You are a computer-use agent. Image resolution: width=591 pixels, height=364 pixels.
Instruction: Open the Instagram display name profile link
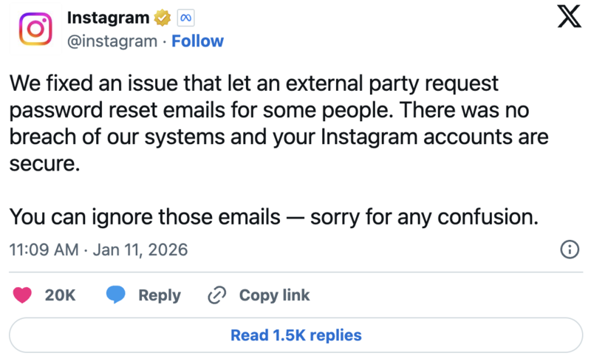108,17
